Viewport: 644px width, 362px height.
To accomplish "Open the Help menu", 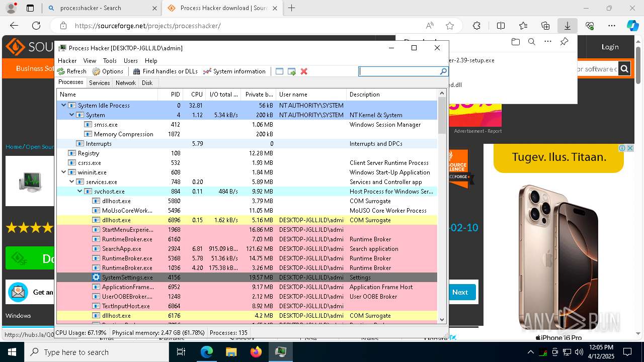I will pos(151,60).
